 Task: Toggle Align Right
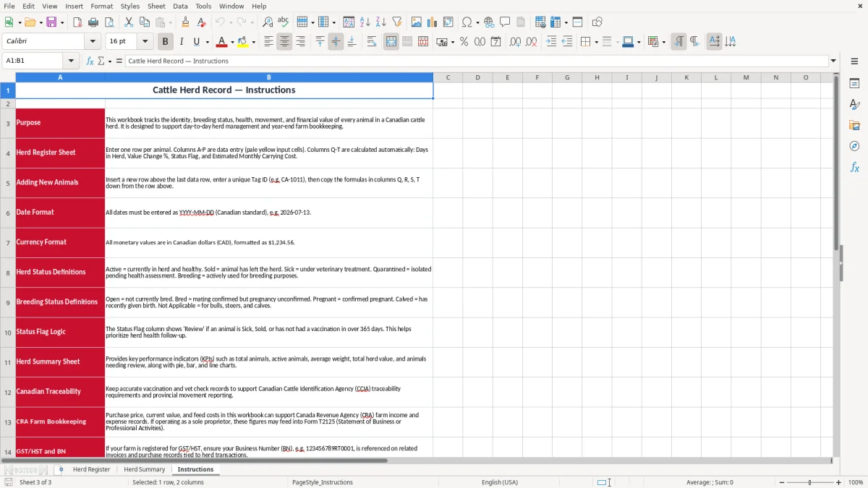[300, 42]
